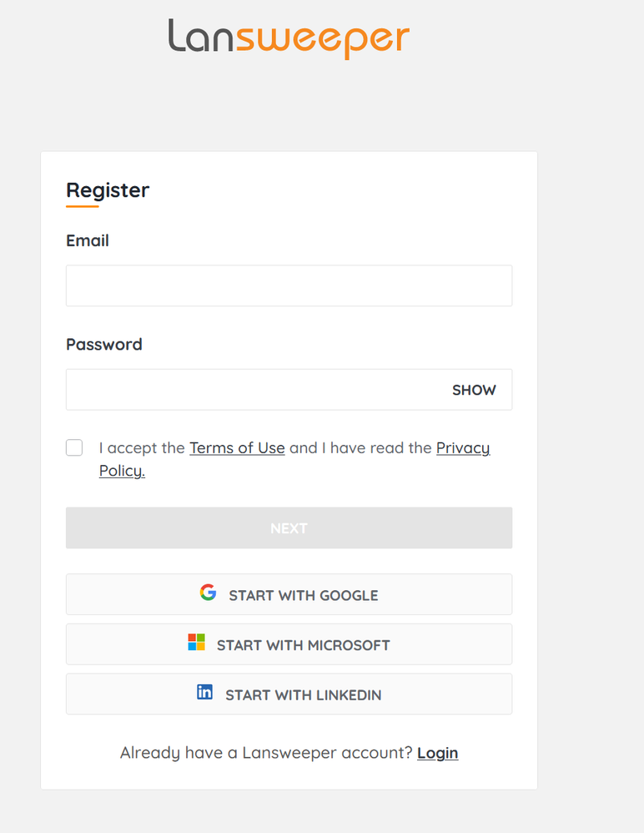Image resolution: width=644 pixels, height=833 pixels.
Task: Click the Google 'G' icon
Action: [x=208, y=593]
